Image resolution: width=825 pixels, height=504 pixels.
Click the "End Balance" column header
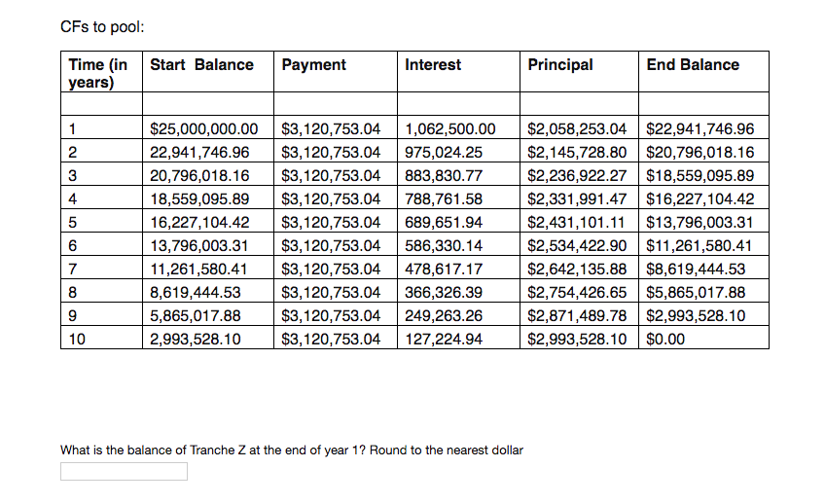pos(692,65)
